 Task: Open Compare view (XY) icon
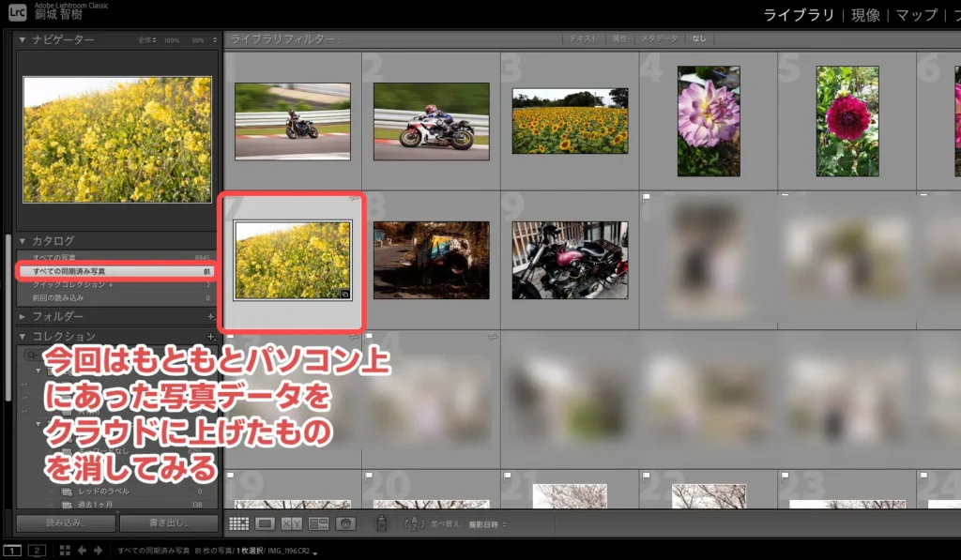(292, 523)
